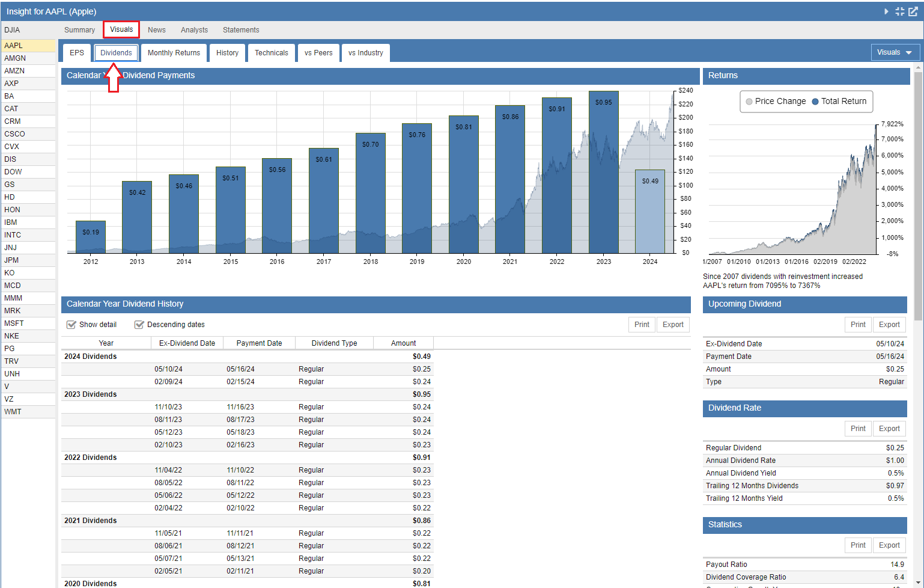
Task: Select NKE in the ticker list
Action: coord(28,336)
